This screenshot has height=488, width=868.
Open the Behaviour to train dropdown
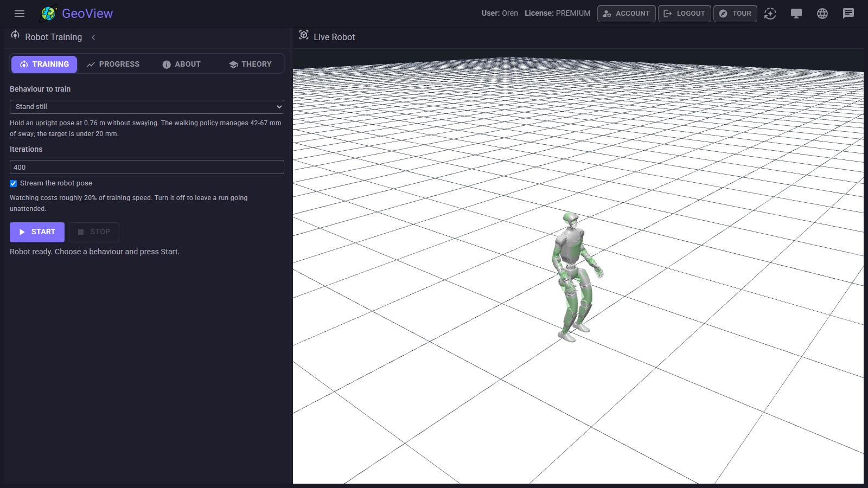click(147, 107)
